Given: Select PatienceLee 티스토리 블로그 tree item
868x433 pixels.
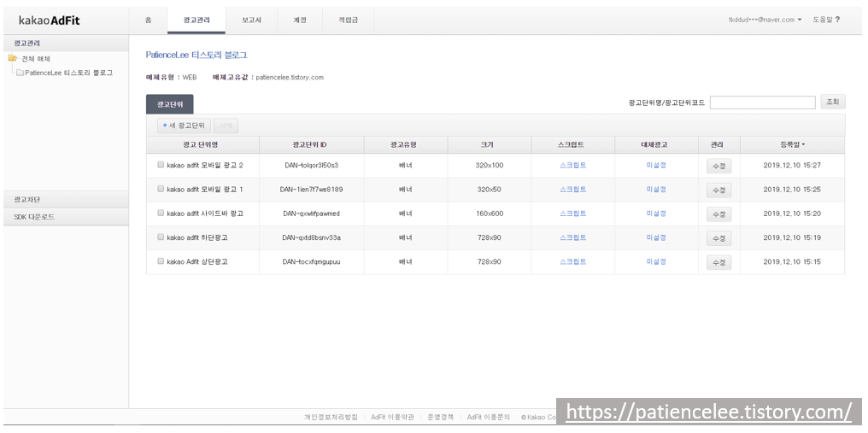Looking at the screenshot, I should (x=68, y=73).
